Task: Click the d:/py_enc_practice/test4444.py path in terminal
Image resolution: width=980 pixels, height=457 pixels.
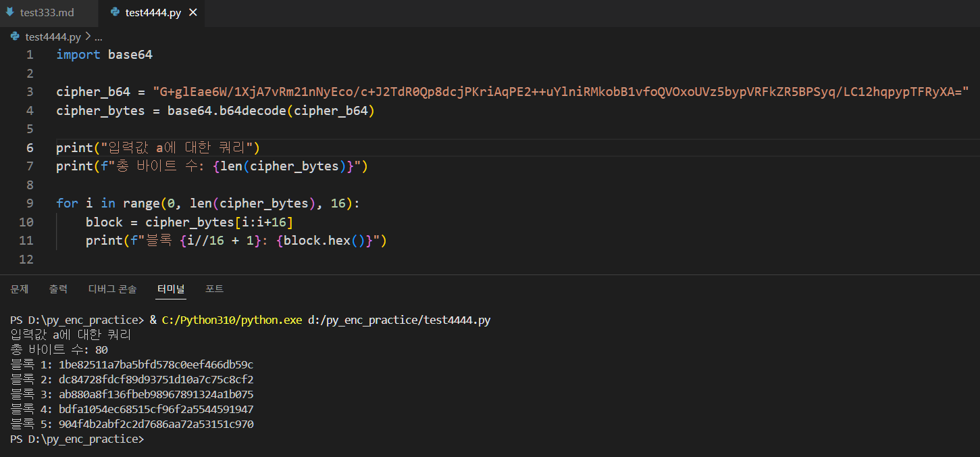Action: pyautogui.click(x=398, y=320)
